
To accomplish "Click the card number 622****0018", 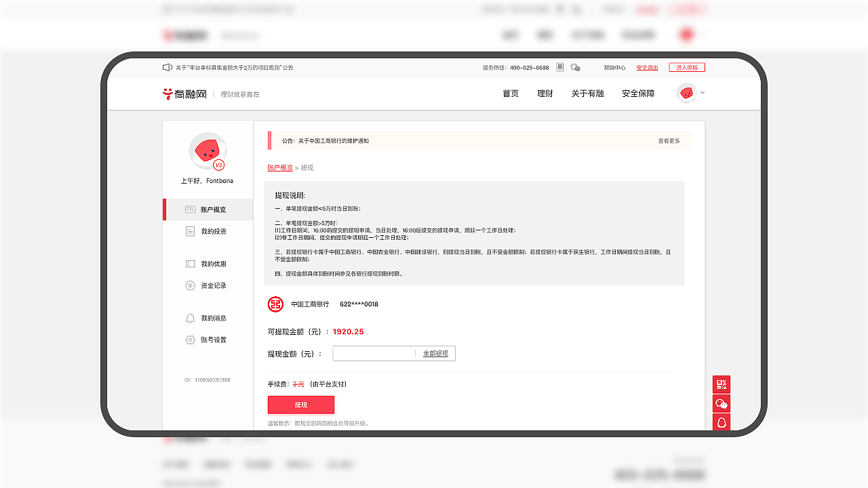I will (x=359, y=304).
